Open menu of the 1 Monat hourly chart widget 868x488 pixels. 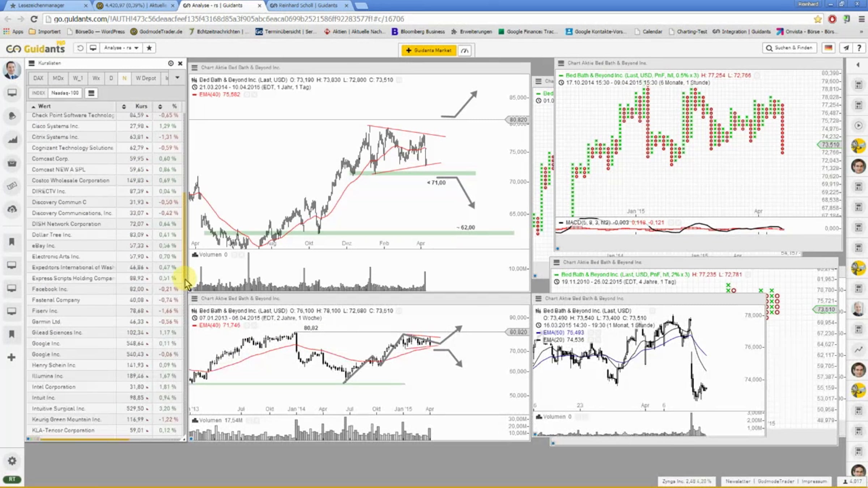coord(539,298)
